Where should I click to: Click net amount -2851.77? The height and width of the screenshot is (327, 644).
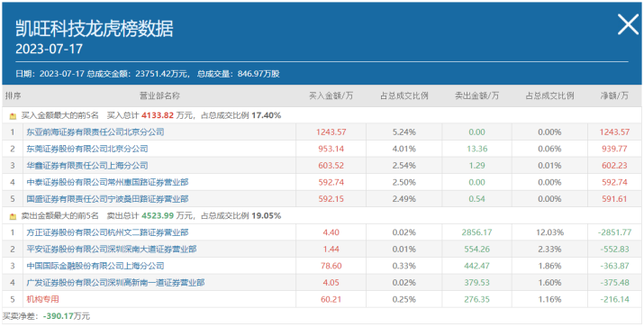coord(614,232)
